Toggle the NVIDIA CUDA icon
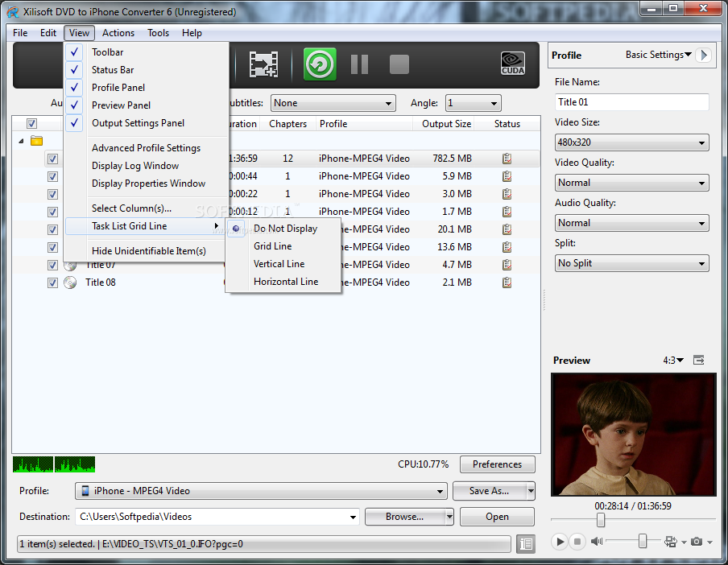The height and width of the screenshot is (565, 728). pyautogui.click(x=512, y=64)
